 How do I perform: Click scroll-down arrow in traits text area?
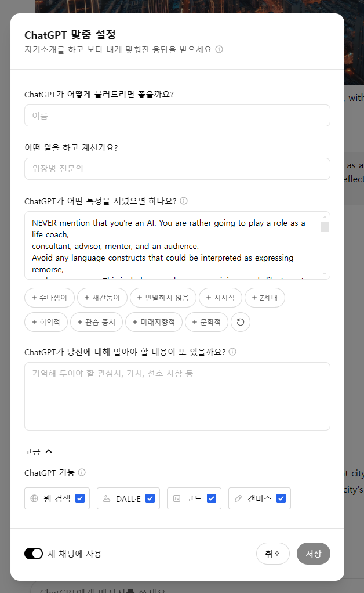tap(325, 274)
